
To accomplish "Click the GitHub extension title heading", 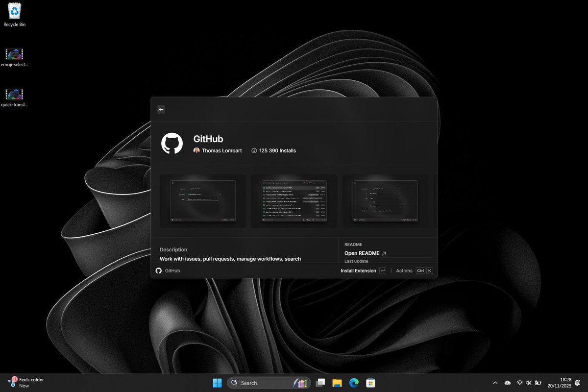I will (x=208, y=139).
